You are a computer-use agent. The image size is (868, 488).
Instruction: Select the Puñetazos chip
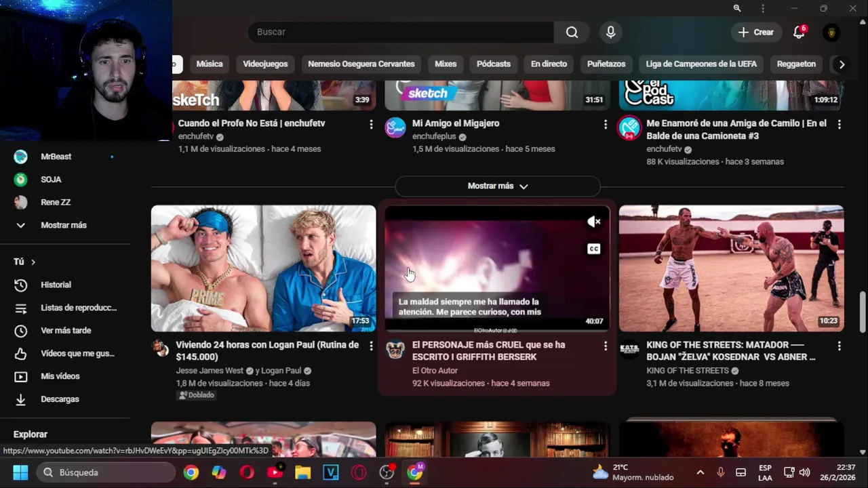point(606,64)
